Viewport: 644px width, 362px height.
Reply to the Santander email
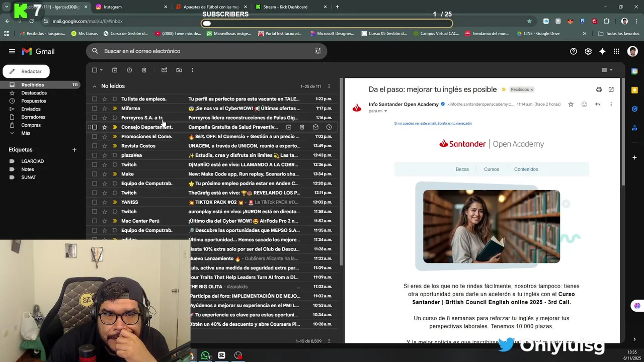click(598, 104)
